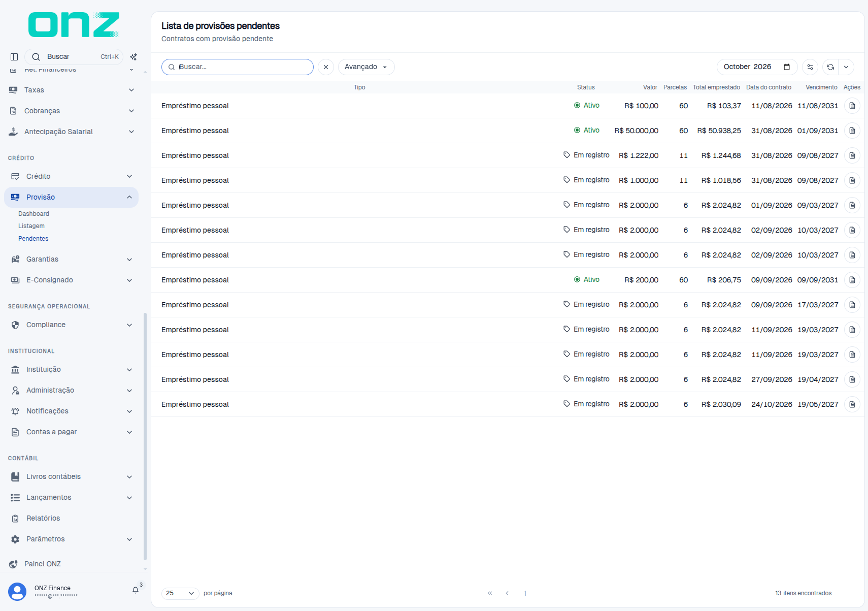Image resolution: width=868 pixels, height=611 pixels.
Task: Expand the Parâmetros menu section
Action: pos(71,539)
